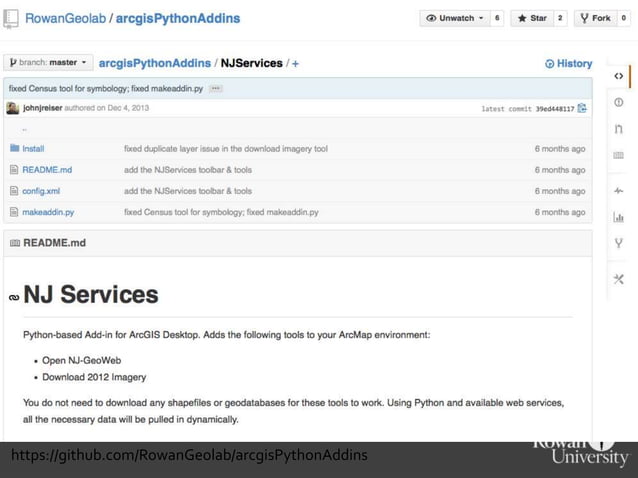
Task: Open the RowanGeolab owner link
Action: (66, 18)
